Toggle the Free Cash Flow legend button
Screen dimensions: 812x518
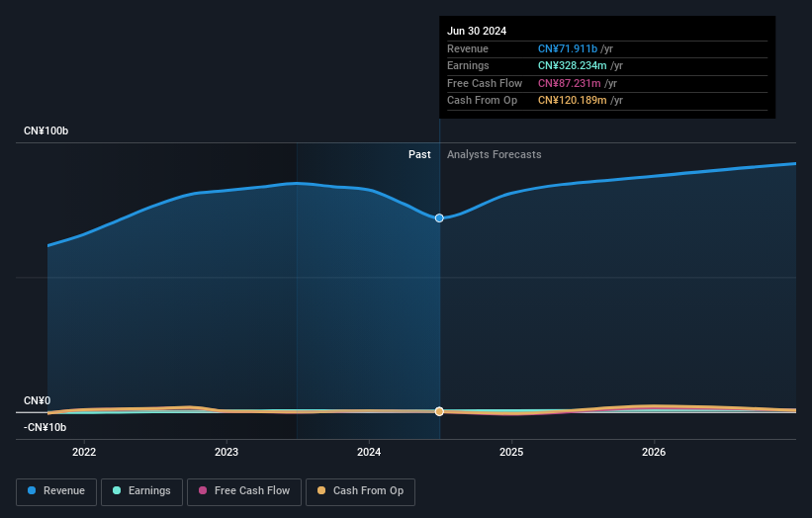[244, 491]
